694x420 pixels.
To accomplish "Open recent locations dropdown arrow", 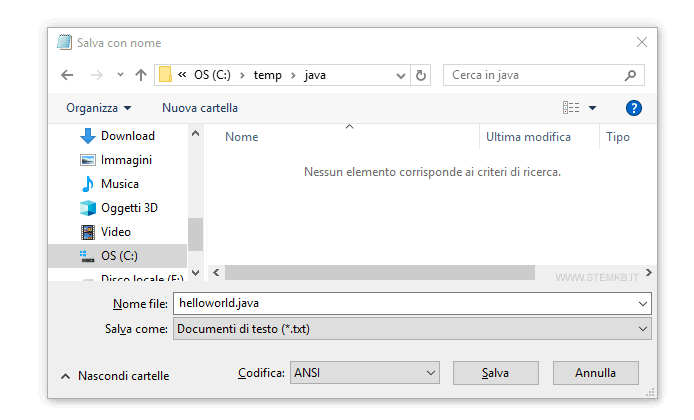I will click(x=120, y=75).
